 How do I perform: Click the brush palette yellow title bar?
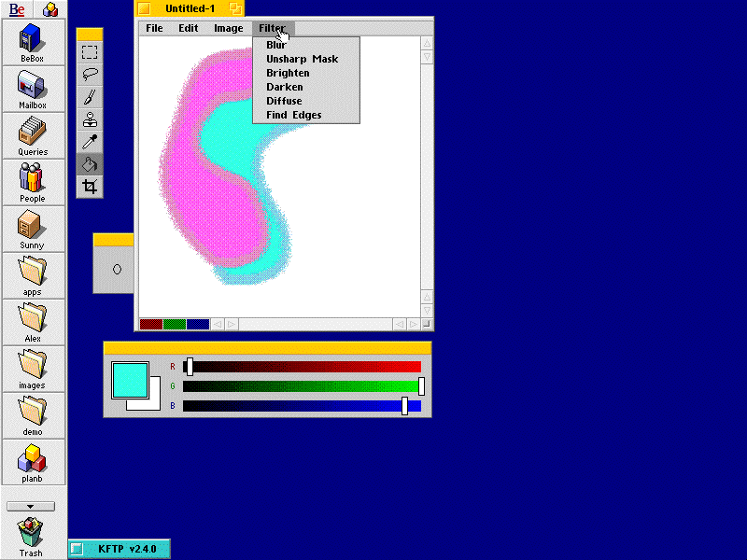(x=113, y=240)
